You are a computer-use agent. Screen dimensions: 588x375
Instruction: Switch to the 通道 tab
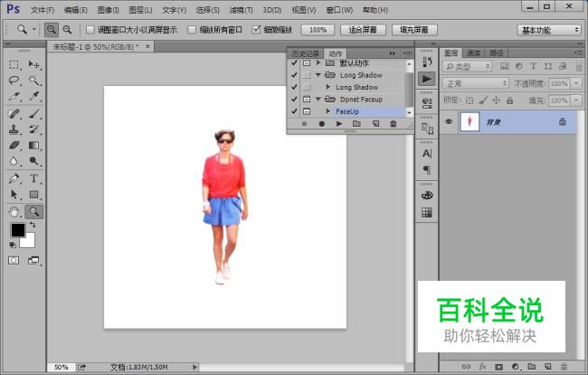click(x=475, y=53)
